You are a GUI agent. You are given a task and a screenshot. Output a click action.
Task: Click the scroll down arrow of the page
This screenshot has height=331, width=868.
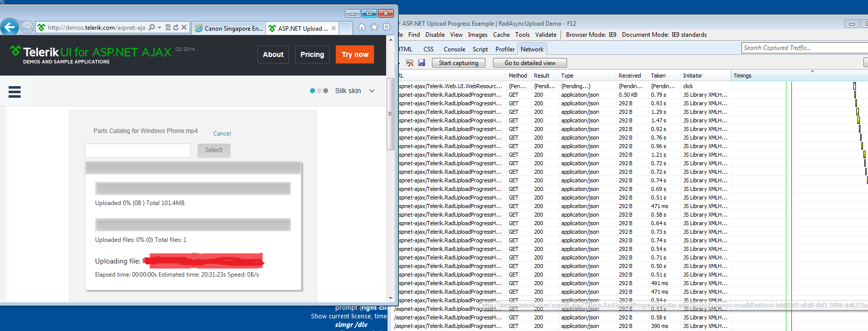[x=390, y=298]
